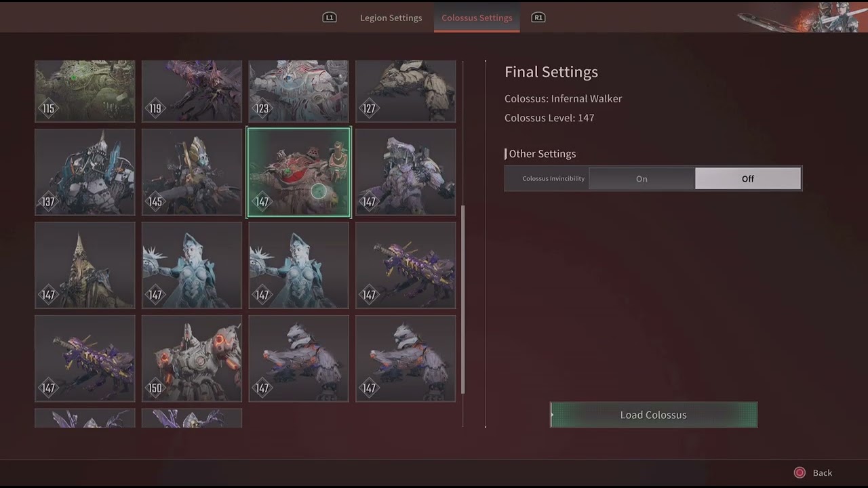Click the circle button icon beside Back
The height and width of the screenshot is (488, 868).
pos(800,473)
